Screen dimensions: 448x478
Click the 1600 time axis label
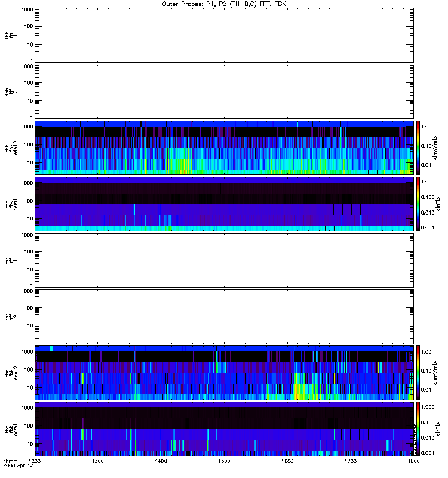pos(287,461)
